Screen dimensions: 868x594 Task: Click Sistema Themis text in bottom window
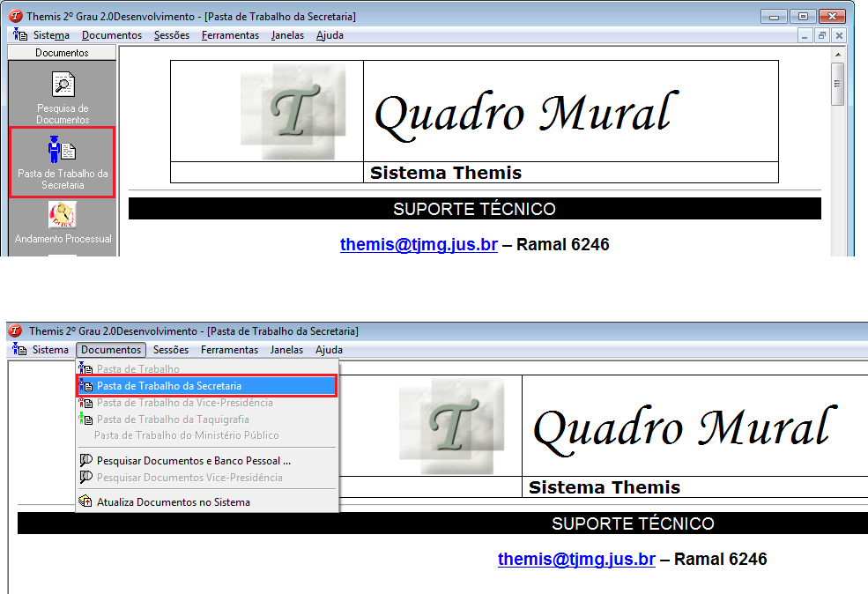click(x=604, y=487)
